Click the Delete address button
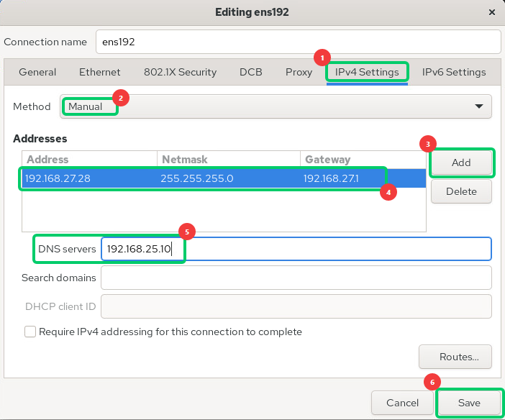Viewport: 505px width, 420px height. [461, 191]
